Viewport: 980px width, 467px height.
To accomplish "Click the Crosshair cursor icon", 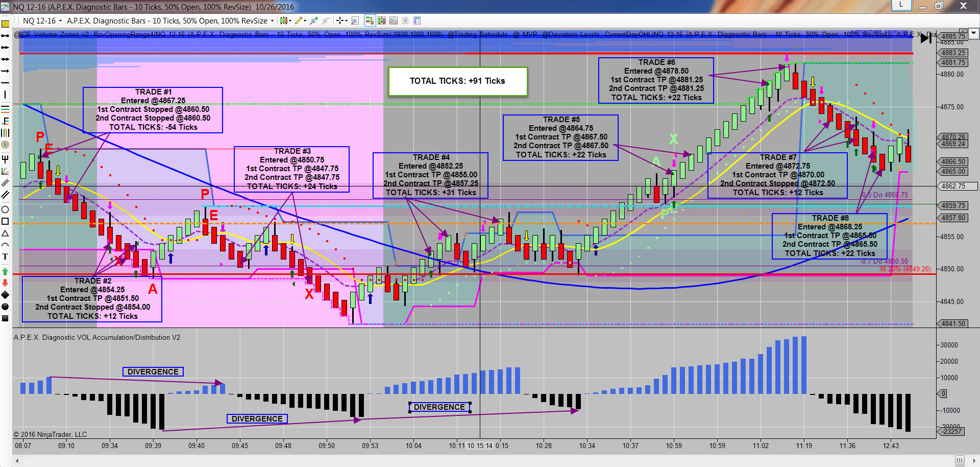I will (340, 20).
